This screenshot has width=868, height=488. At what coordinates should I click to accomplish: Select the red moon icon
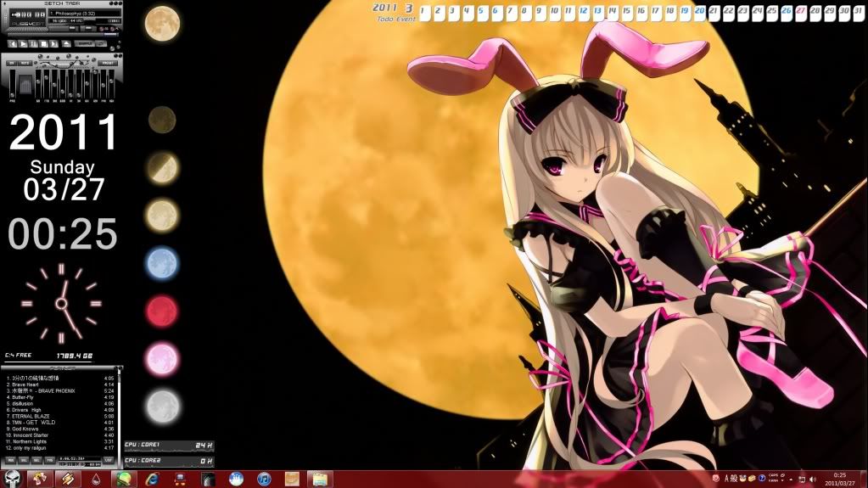[x=162, y=311]
